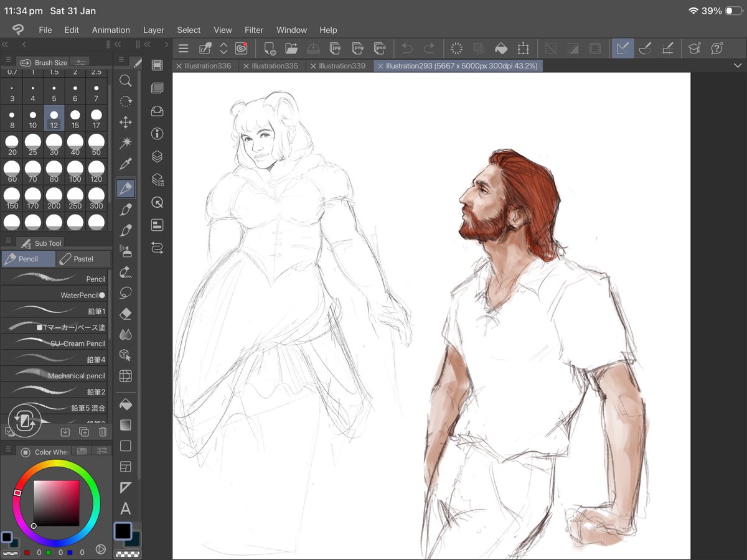This screenshot has height=560, width=747.
Task: Open the Brush Size panel menu
Action: [9, 61]
